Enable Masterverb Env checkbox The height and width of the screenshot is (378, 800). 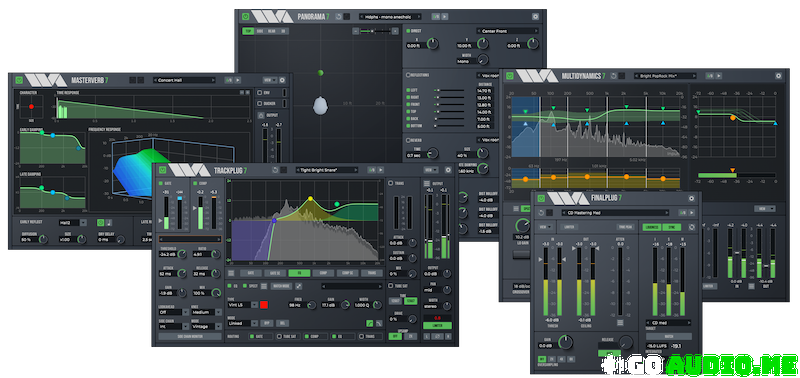click(260, 93)
